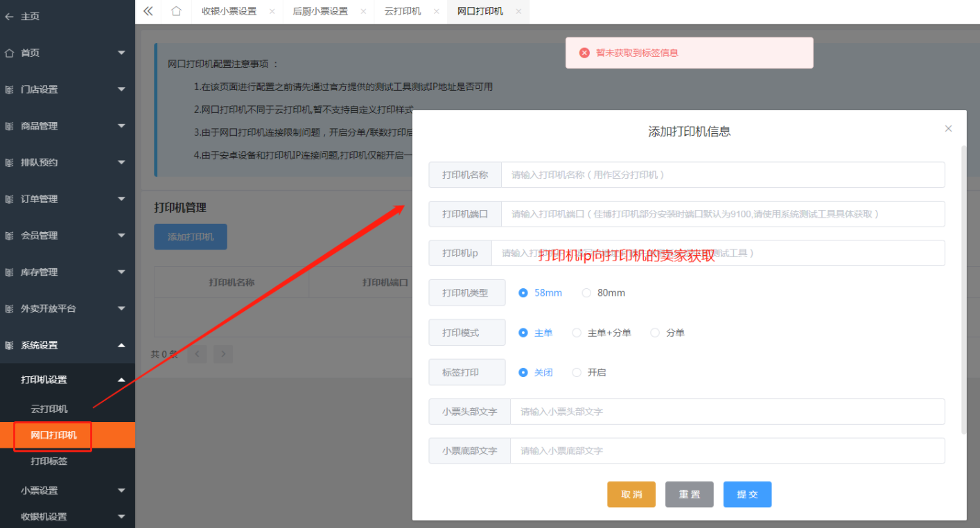Set 标签打印 to 开启
This screenshot has width=980, height=528.
coord(589,372)
